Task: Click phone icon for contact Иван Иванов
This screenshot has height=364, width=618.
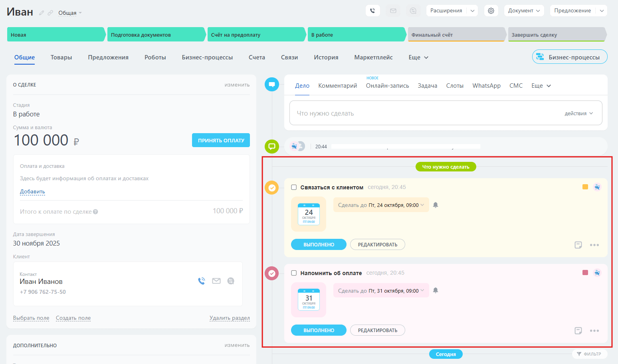Action: (202, 281)
